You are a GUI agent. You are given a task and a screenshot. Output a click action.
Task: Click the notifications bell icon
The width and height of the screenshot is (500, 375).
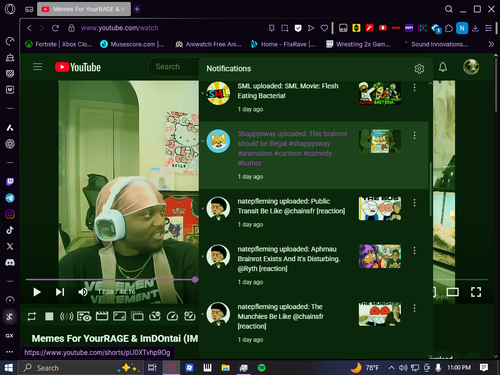point(443,67)
